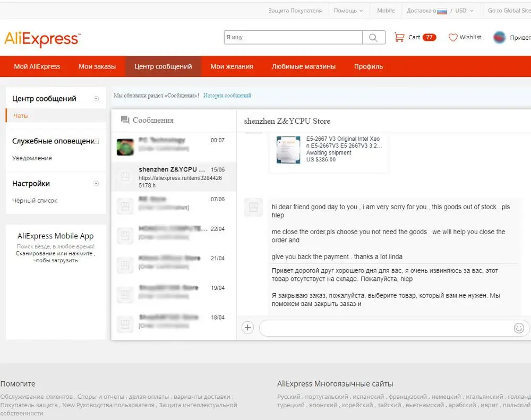Click Защита Покупателя link
This screenshot has width=531, height=420.
click(295, 11)
